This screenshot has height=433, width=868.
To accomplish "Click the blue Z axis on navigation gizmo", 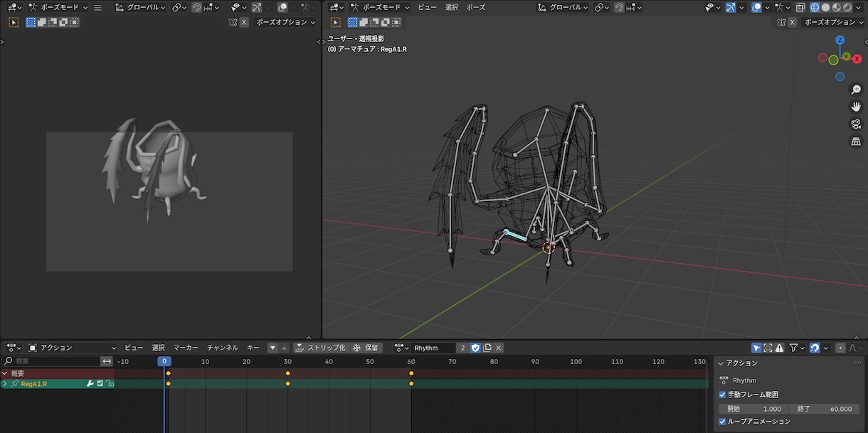I will click(840, 41).
